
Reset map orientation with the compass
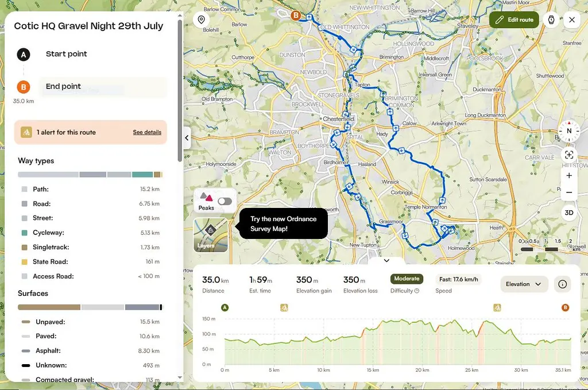[x=569, y=131]
